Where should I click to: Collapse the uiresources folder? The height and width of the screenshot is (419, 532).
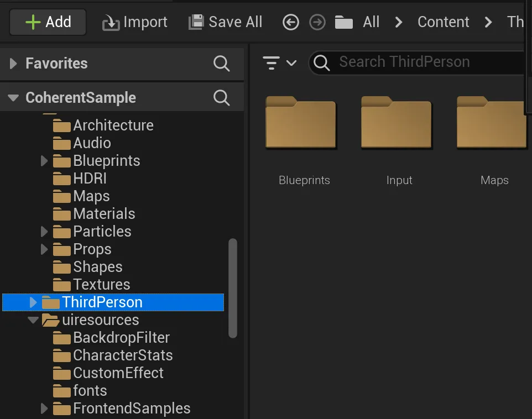(x=33, y=320)
